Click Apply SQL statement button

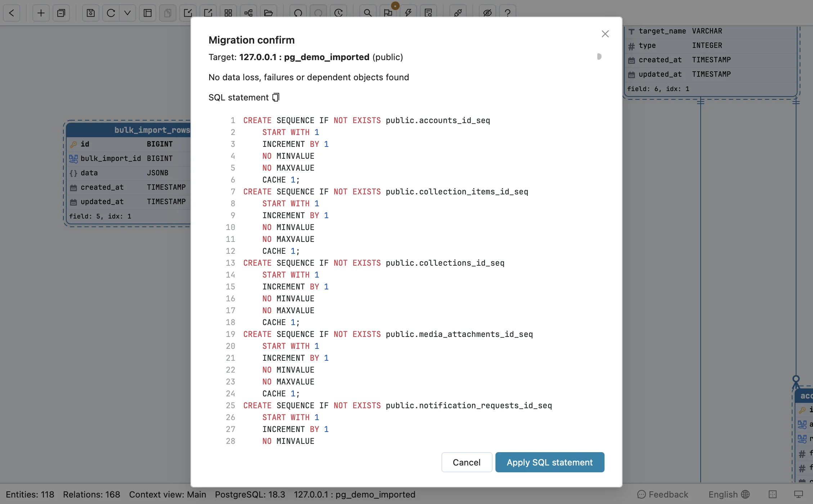coord(549,462)
